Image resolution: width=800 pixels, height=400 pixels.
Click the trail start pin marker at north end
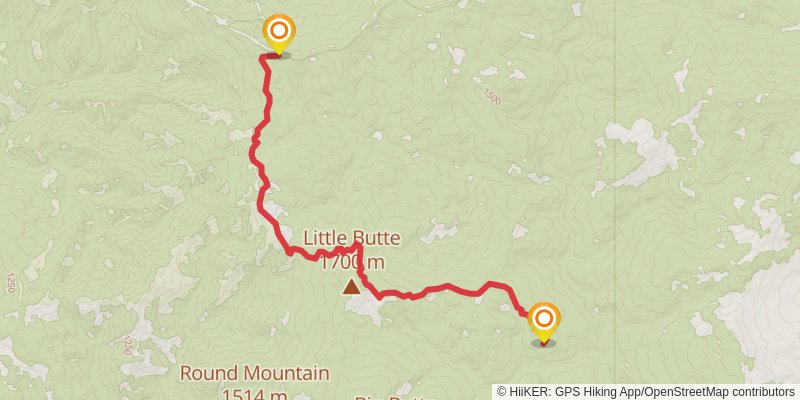tap(279, 33)
